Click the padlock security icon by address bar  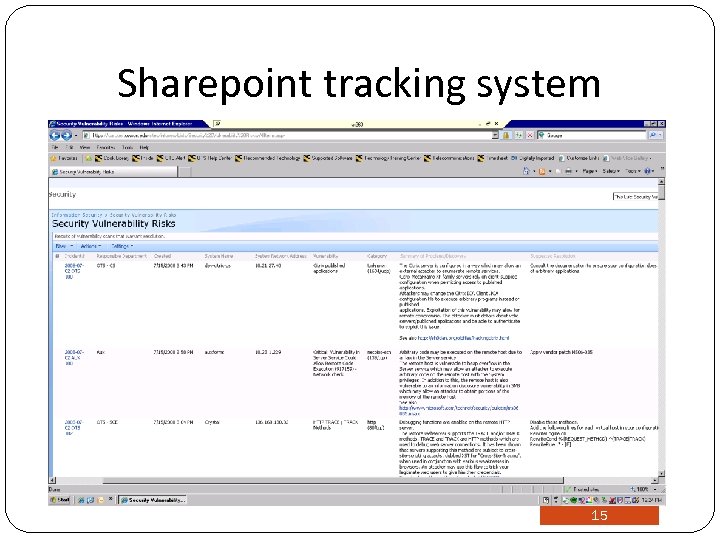506,135
